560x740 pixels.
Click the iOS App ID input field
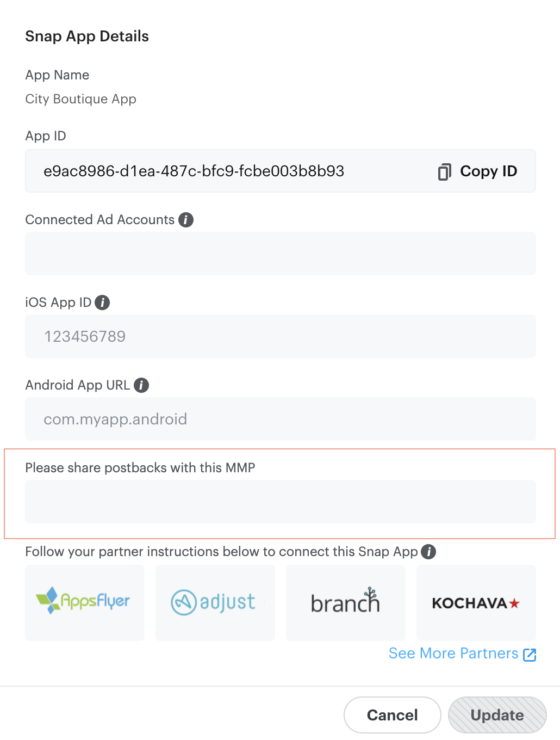pyautogui.click(x=280, y=336)
